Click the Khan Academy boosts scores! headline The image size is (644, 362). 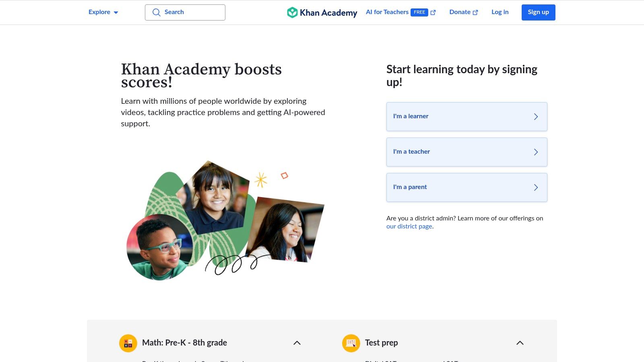coord(201,76)
